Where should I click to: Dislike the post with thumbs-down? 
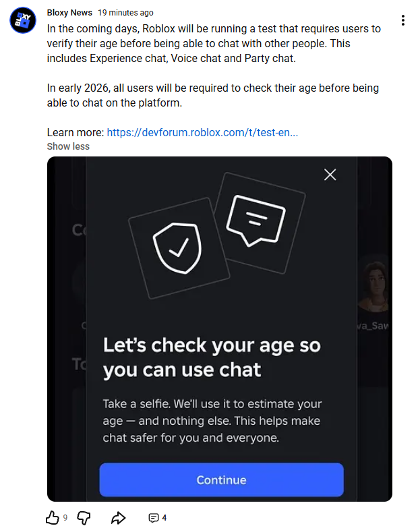[x=84, y=517]
